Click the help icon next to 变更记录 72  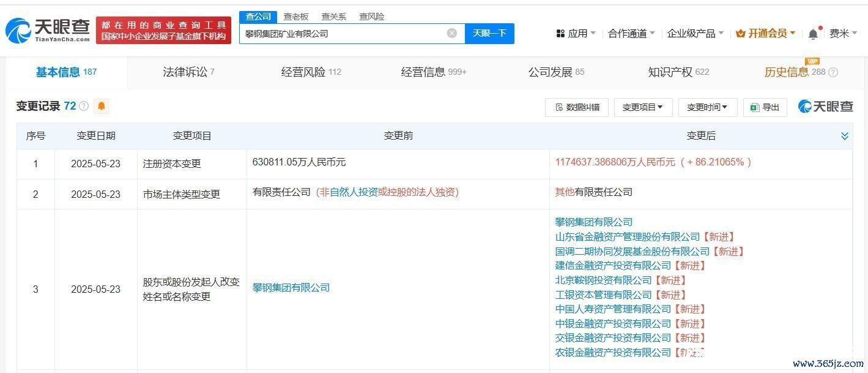click(84, 106)
